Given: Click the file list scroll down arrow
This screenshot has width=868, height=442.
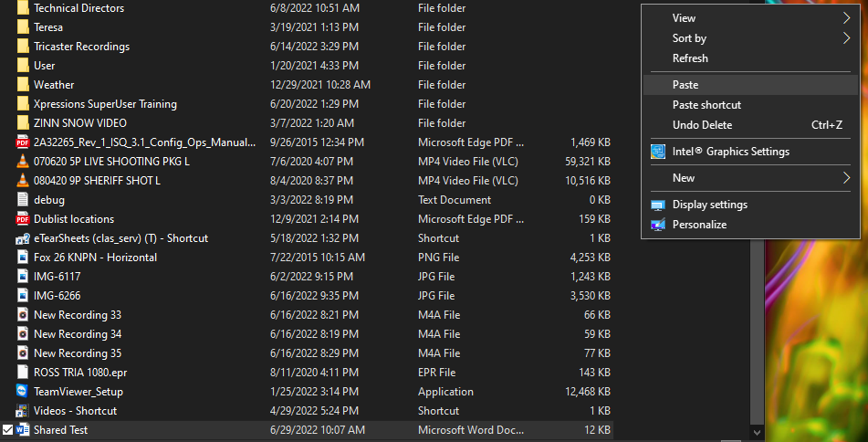Looking at the screenshot, I should coord(757,432).
